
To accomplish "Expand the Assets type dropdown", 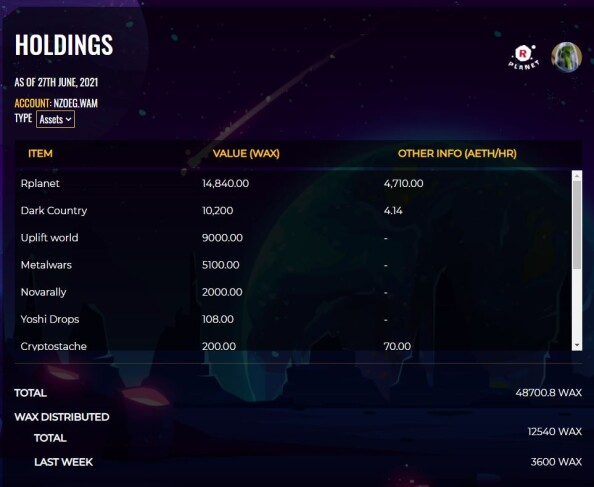I will tap(55, 119).
